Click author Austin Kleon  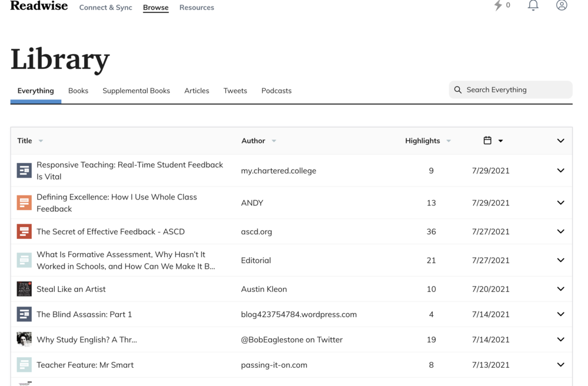point(263,289)
